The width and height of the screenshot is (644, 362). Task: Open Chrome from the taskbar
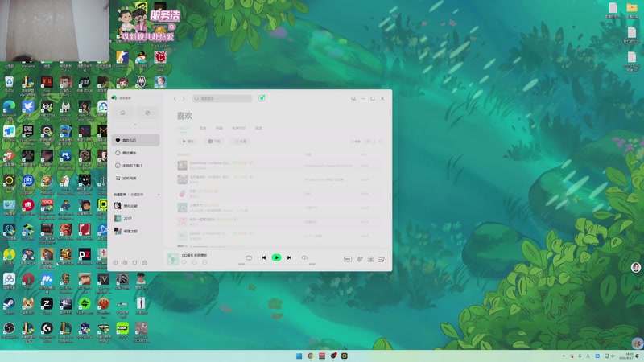311,356
